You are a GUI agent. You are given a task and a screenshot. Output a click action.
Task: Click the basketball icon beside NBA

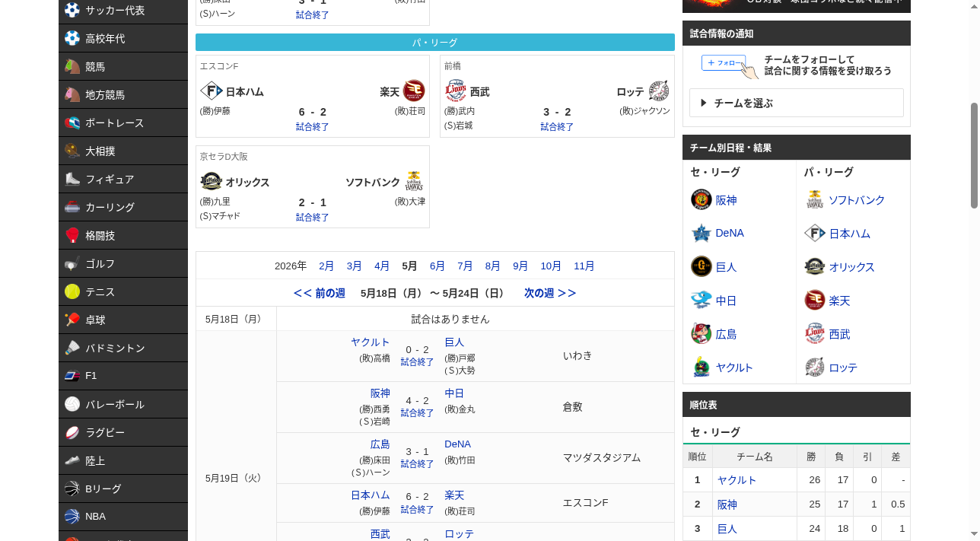click(72, 516)
